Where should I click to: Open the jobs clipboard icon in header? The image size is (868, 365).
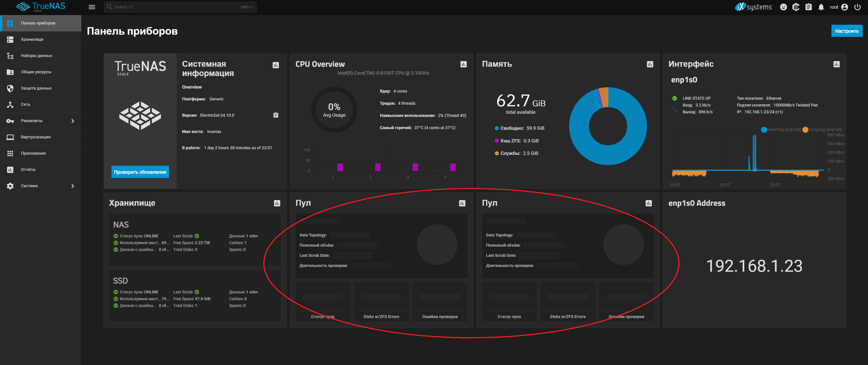pos(808,7)
